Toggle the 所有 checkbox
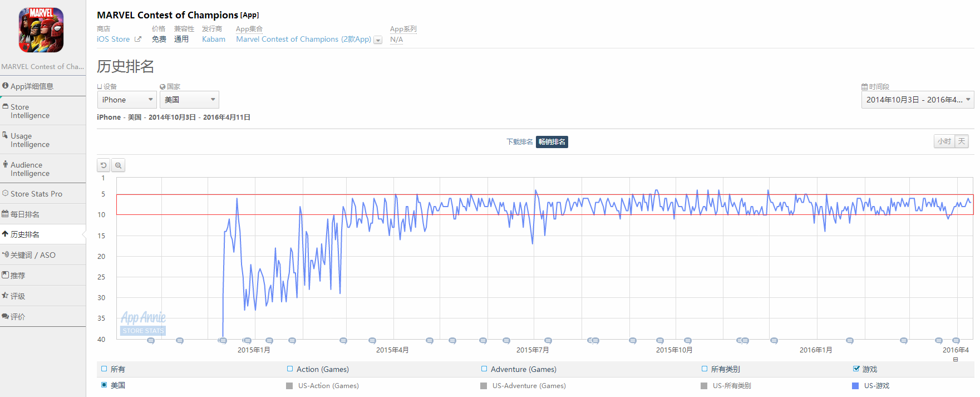This screenshot has height=397, width=980. (104, 369)
